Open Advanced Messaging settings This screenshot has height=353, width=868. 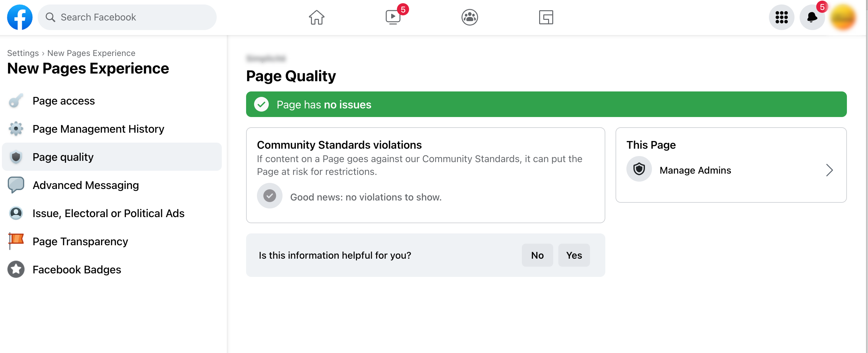click(x=86, y=185)
